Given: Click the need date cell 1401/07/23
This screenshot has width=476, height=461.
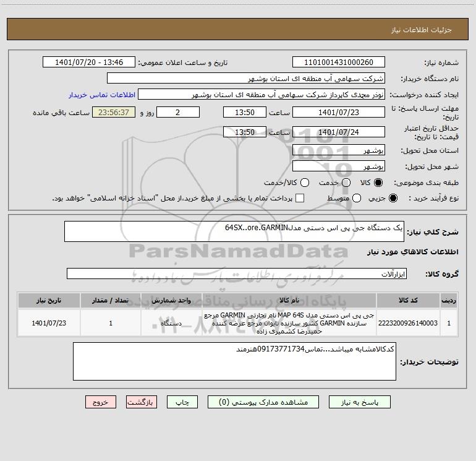Looking at the screenshot, I should pos(49,323).
